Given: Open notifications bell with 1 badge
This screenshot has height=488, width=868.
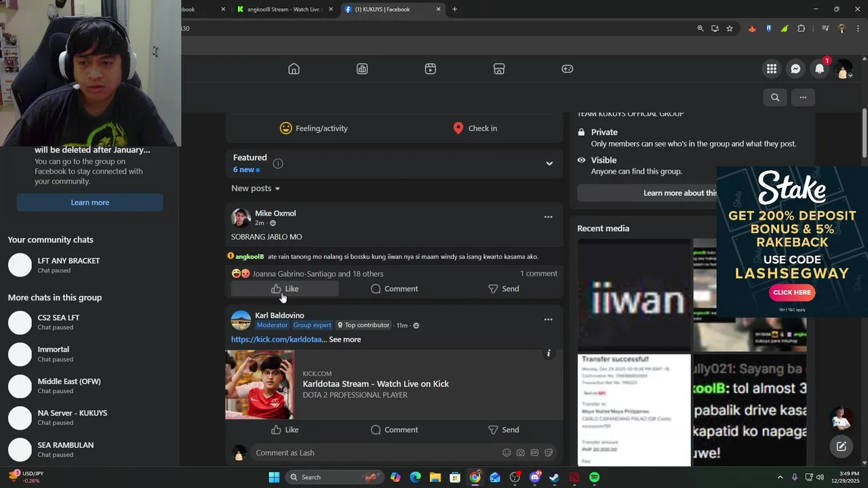Looking at the screenshot, I should point(820,68).
